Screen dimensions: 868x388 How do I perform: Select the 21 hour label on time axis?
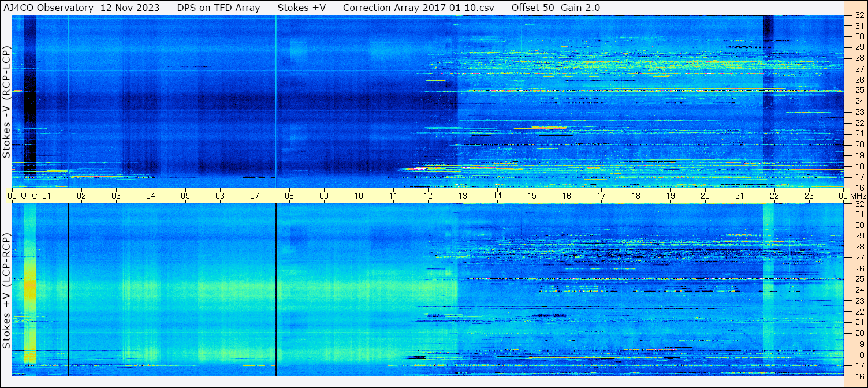click(x=740, y=196)
